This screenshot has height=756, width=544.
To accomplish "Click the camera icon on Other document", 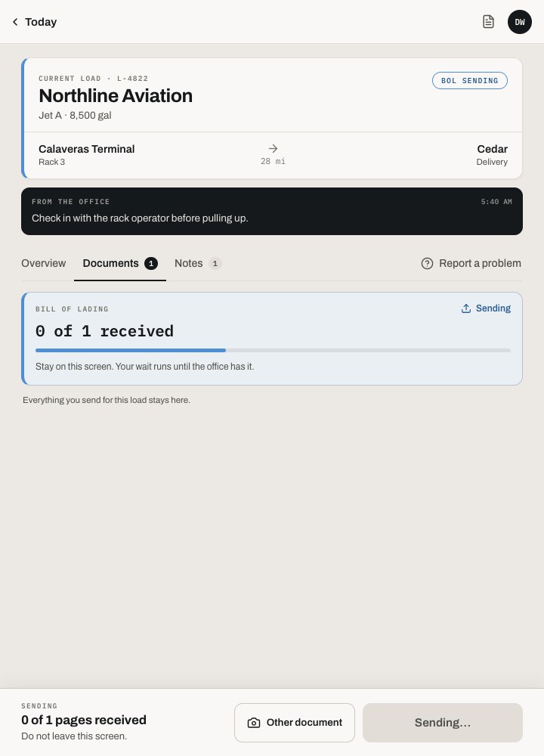I will tap(253, 723).
